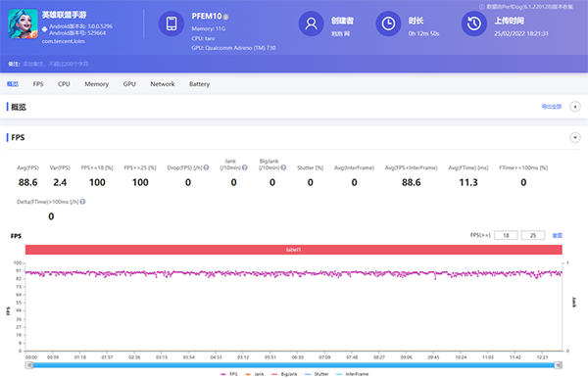Collapse the FPS section with dropdown arrow
Screen dimensions: 588x378
click(x=575, y=137)
